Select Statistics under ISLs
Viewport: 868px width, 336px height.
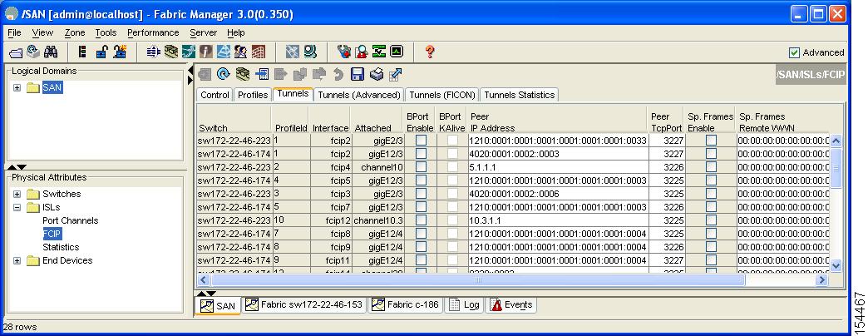(61, 247)
